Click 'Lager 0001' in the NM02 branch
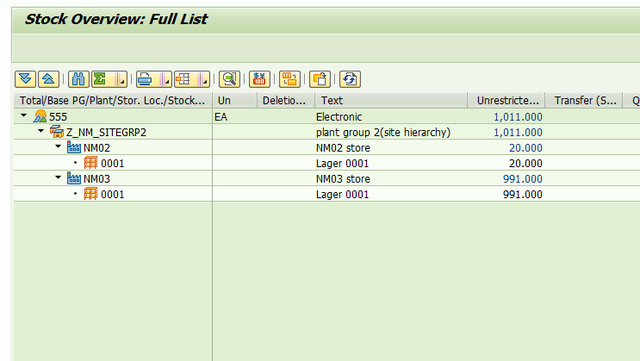Viewport: 640px width, 361px height. coord(342,163)
